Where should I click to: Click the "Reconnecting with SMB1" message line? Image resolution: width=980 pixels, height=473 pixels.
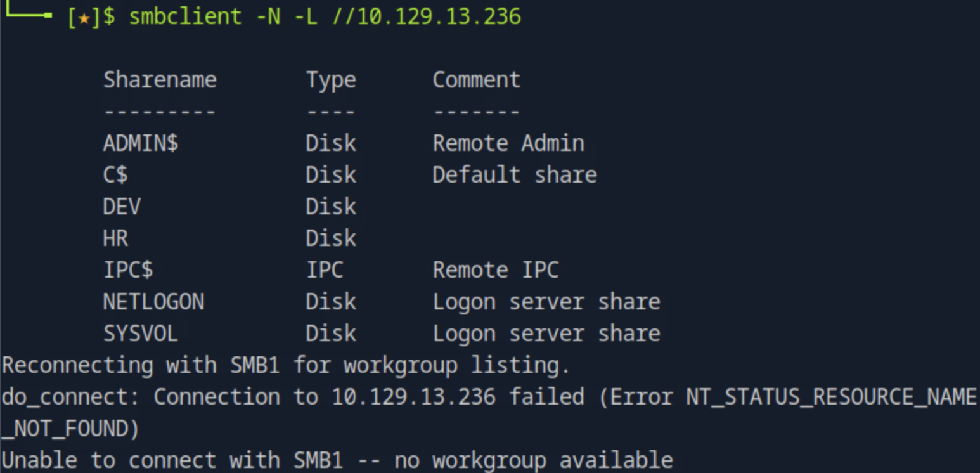(x=286, y=365)
